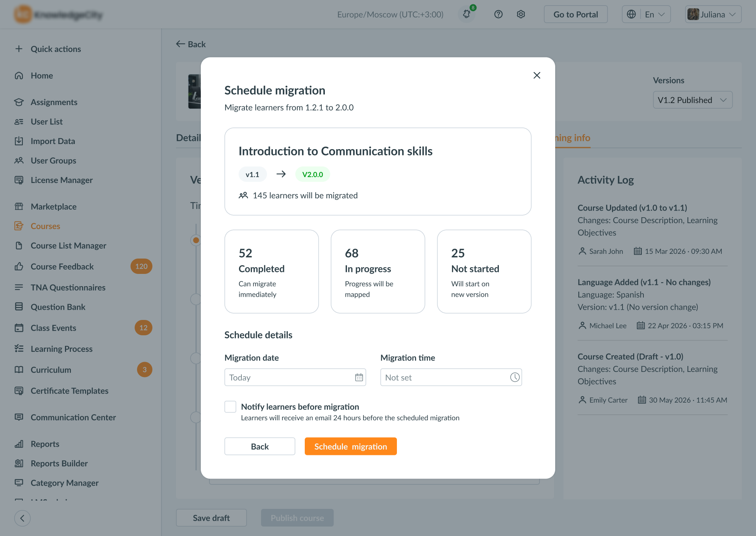Screen dimensions: 756x536
Task: Open settings gear icon in header
Action: coord(521,15)
